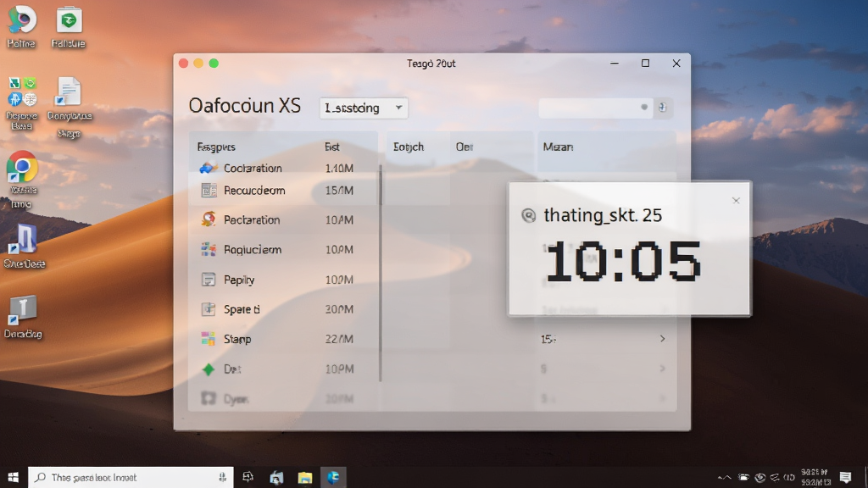
Task: Click the search input field in window
Action: click(x=596, y=108)
